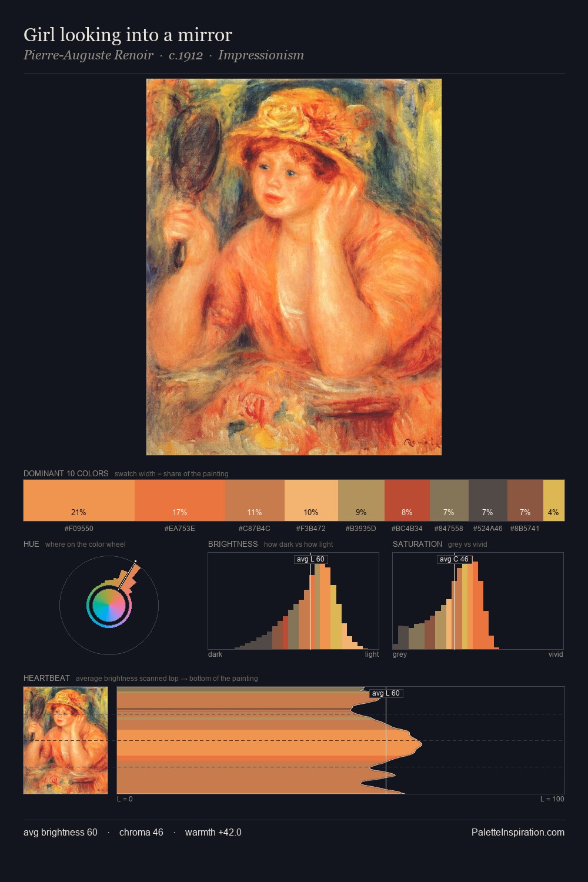
Task: Click the hex code #C87B4C
Action: tap(255, 529)
